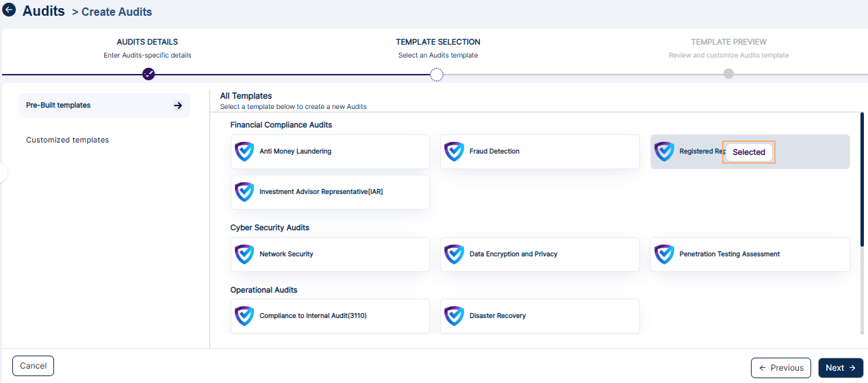
Task: Click the templates list vertical scrollbar
Action: coord(862,180)
